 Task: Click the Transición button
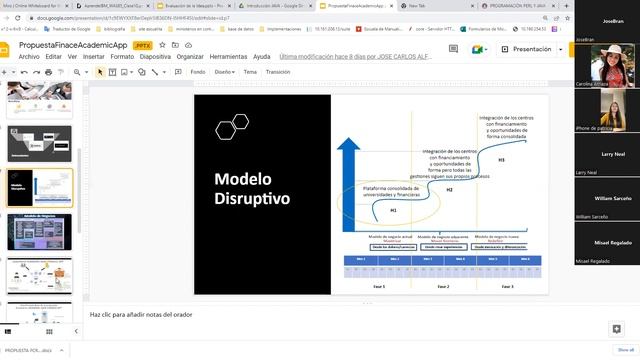[278, 72]
